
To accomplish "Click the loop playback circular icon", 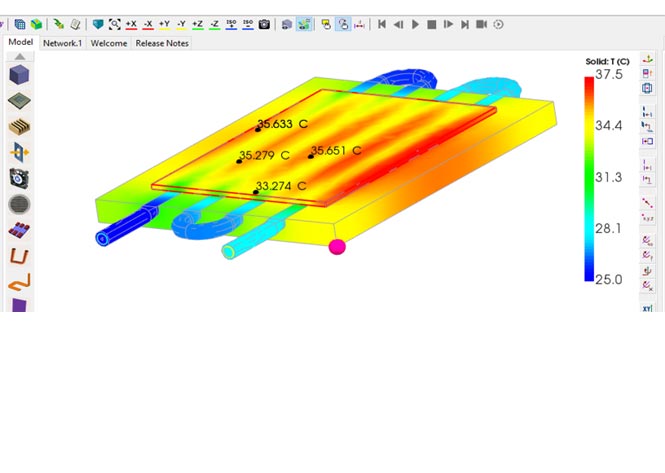I will pos(498,24).
